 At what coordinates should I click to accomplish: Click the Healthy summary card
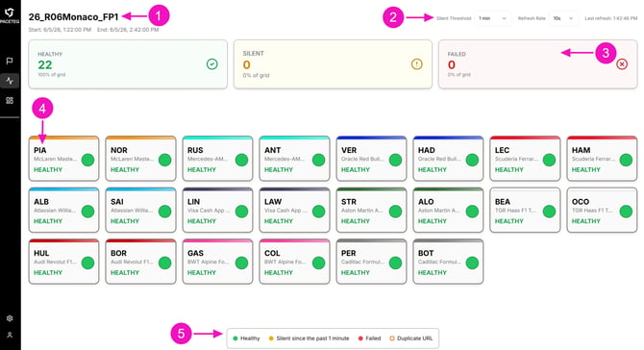[x=128, y=64]
